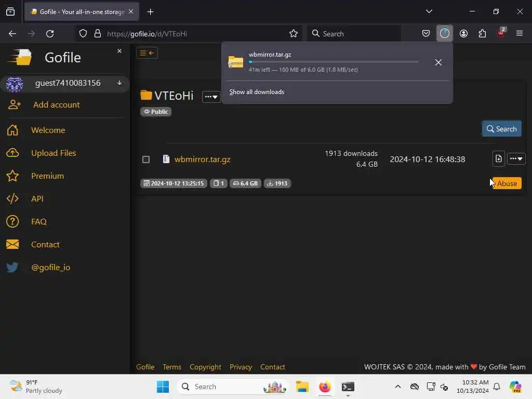Expand the guest7410083156 account dropdown arrow
The width and height of the screenshot is (532, 399).
(119, 83)
